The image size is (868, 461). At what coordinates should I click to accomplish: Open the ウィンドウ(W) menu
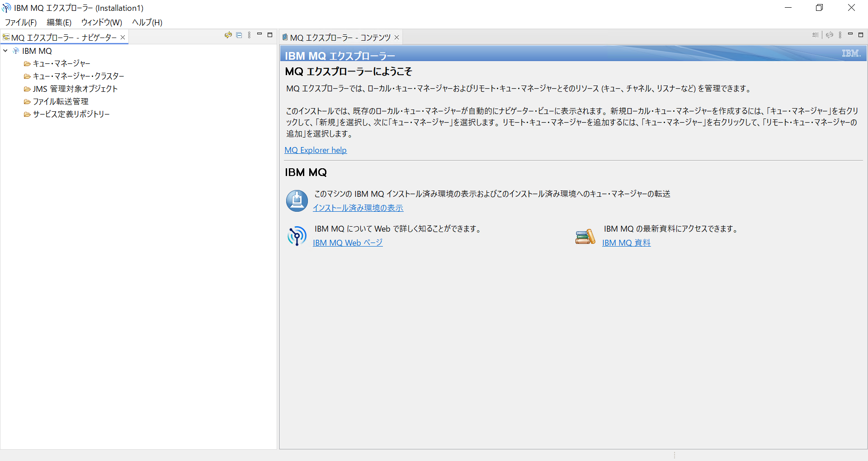(x=102, y=22)
